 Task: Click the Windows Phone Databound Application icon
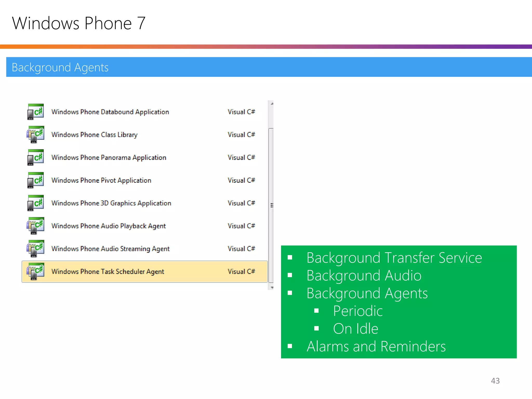36,112
